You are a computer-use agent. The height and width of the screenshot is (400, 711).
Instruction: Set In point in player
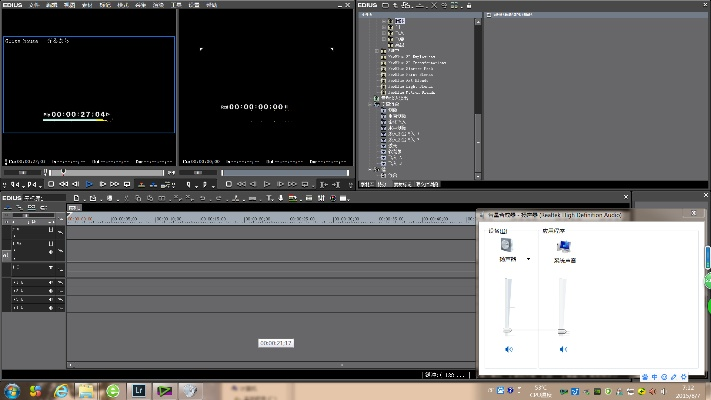click(x=14, y=185)
